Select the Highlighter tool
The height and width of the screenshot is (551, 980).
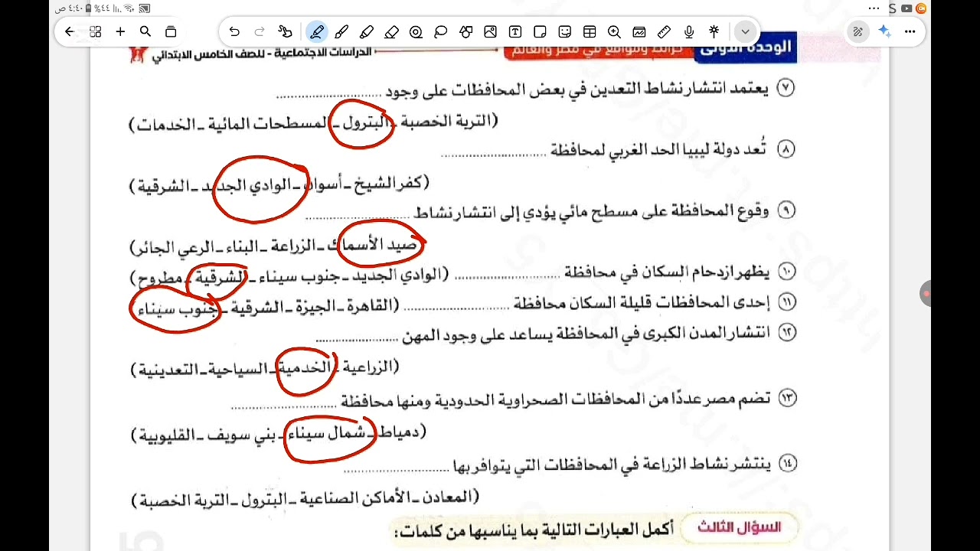tap(367, 32)
